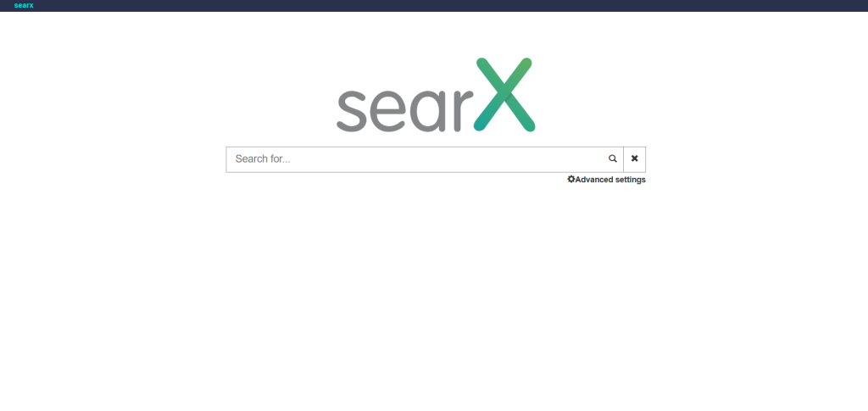Open the cog icon for search preferences

tap(571, 179)
